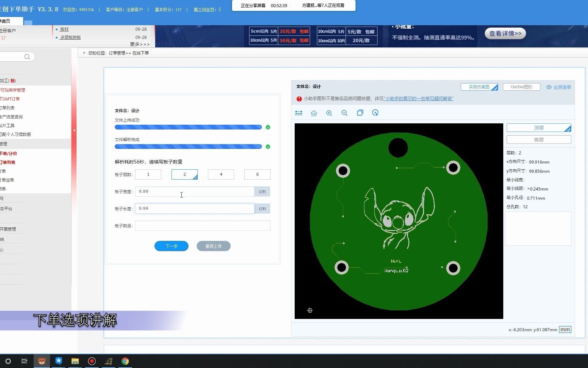Open 生产进度查询 in sidebar
Viewport: 588px width, 368px height.
pyautogui.click(x=11, y=117)
